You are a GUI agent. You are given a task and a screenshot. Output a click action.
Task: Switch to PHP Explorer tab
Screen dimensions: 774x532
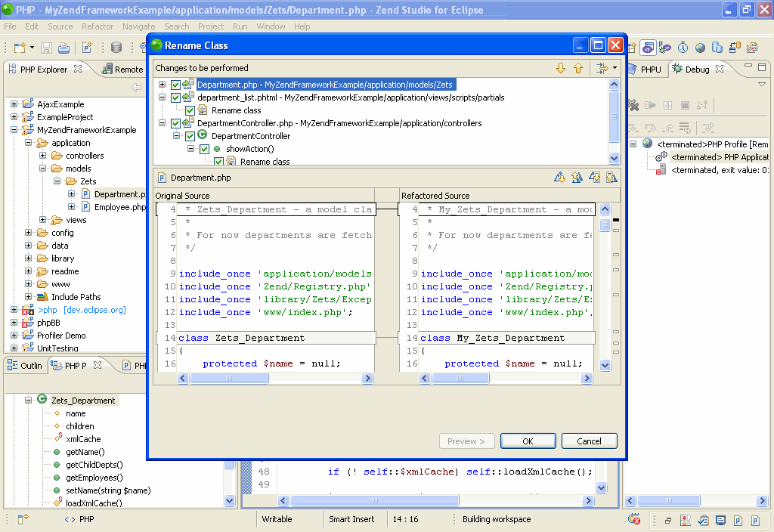pyautogui.click(x=43, y=70)
